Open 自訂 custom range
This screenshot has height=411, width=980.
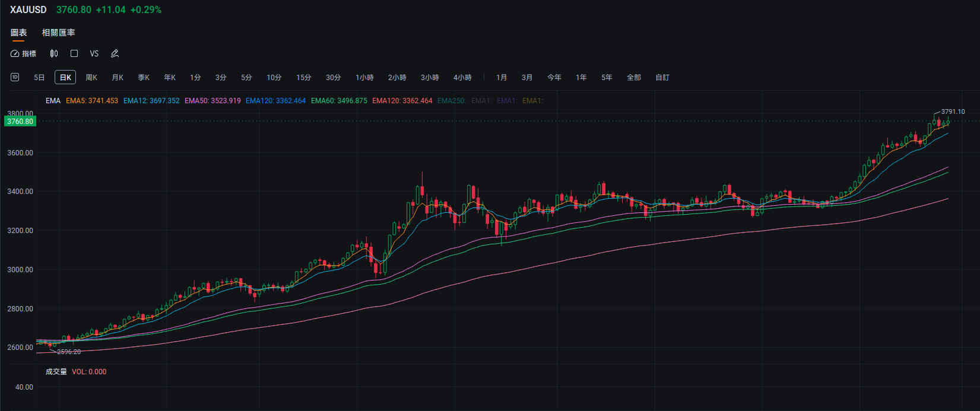tap(662, 78)
